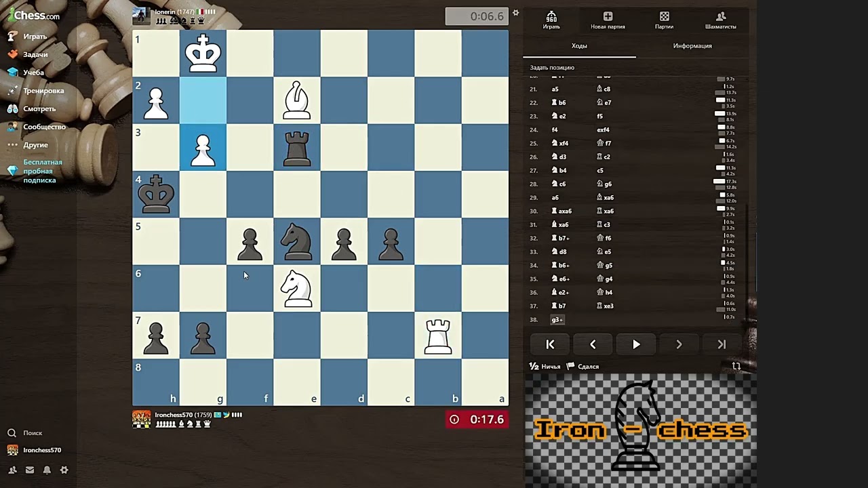Click lonerin's avatar above the board

point(141,16)
